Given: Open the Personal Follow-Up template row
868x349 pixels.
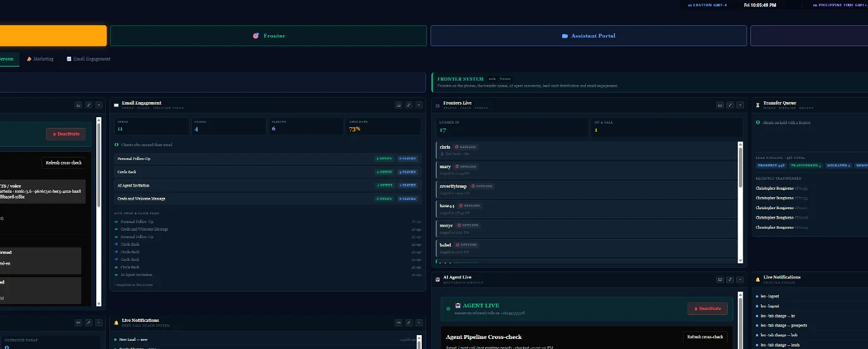Looking at the screenshot, I should click(268, 159).
